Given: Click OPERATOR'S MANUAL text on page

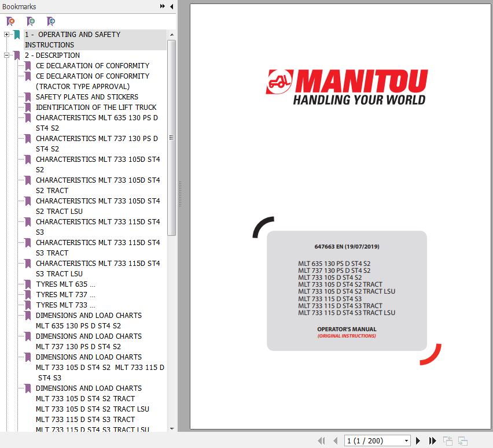Looking at the screenshot, I should pyautogui.click(x=347, y=329).
